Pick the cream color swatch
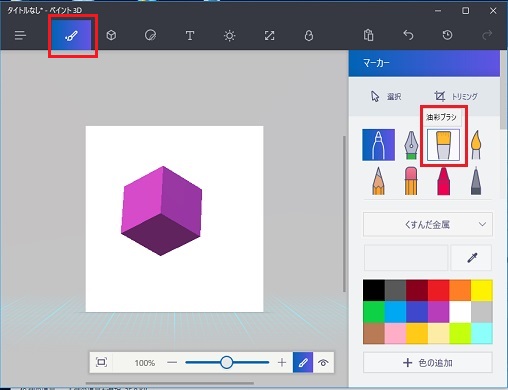Image resolution: width=508 pixels, height=390 pixels. pyautogui.click(x=438, y=333)
